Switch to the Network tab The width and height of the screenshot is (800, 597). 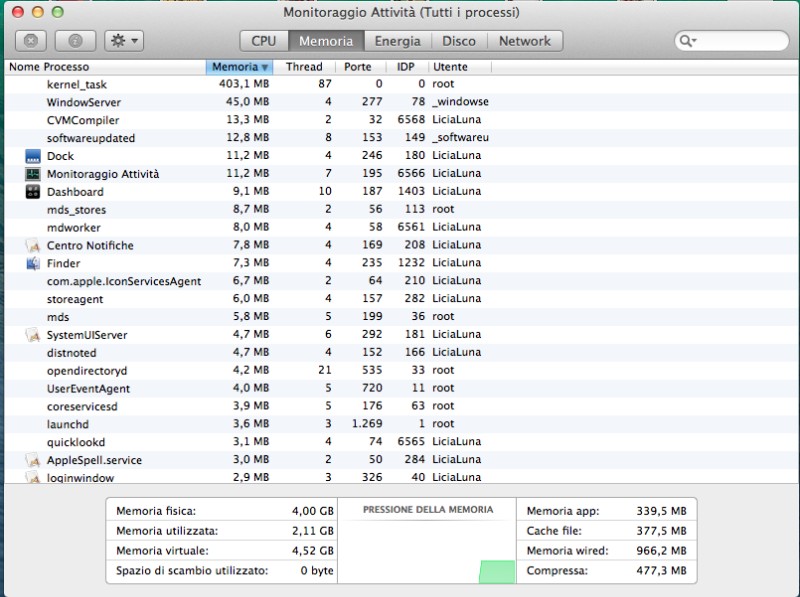click(x=525, y=41)
